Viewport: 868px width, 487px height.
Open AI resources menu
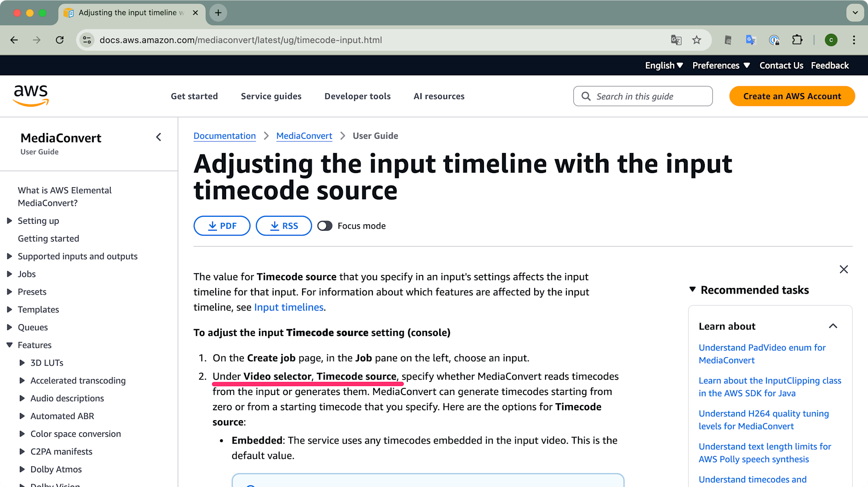click(x=439, y=96)
